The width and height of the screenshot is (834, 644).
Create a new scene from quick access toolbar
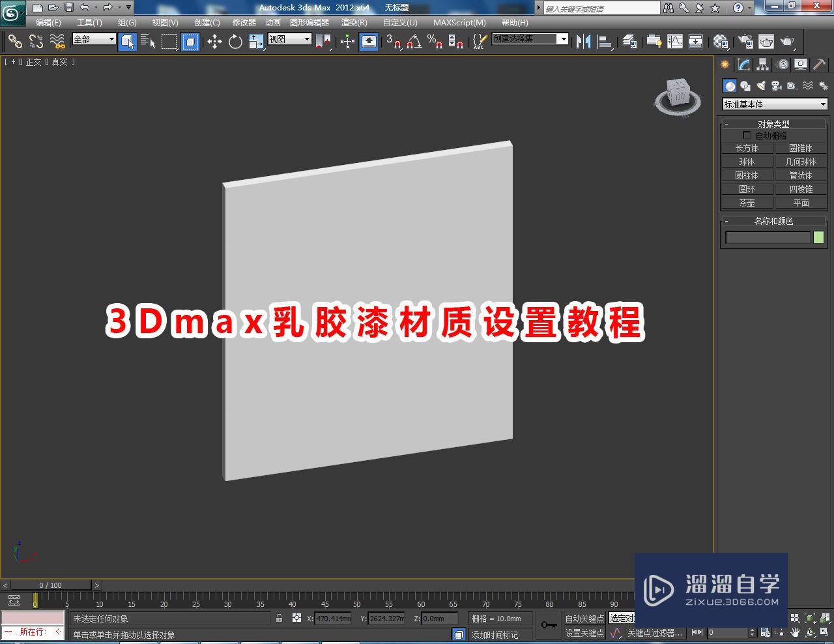(38, 8)
